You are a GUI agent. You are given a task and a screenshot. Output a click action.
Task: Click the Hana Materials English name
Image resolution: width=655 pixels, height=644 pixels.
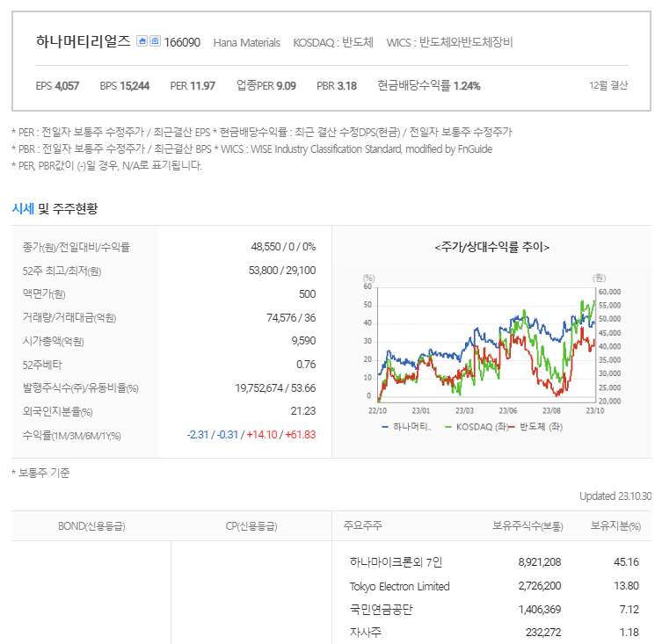click(x=246, y=42)
